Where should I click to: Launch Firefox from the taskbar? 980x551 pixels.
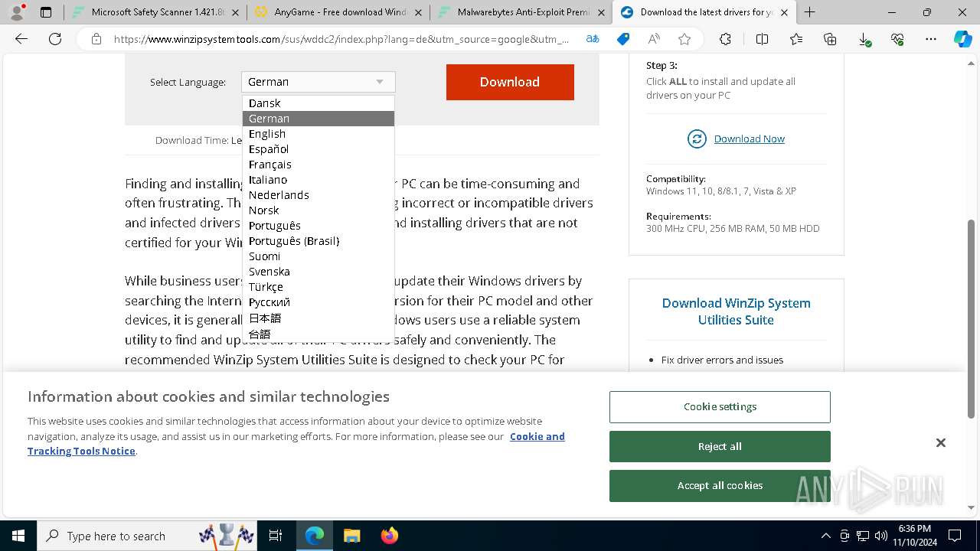pyautogui.click(x=389, y=536)
